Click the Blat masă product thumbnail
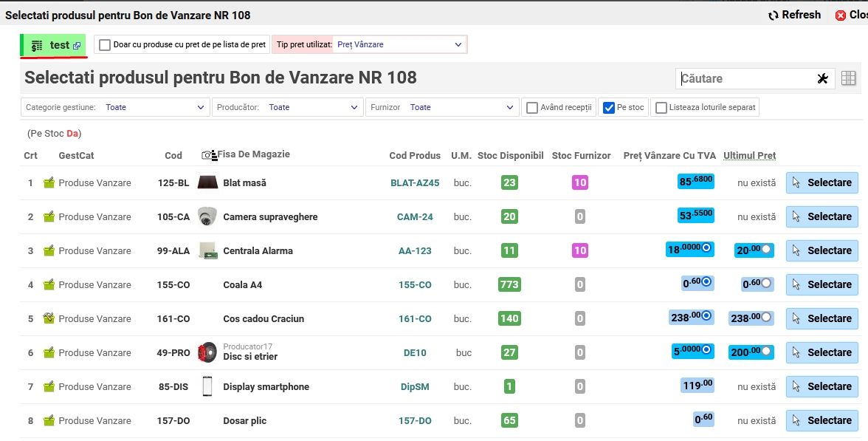 [x=207, y=182]
